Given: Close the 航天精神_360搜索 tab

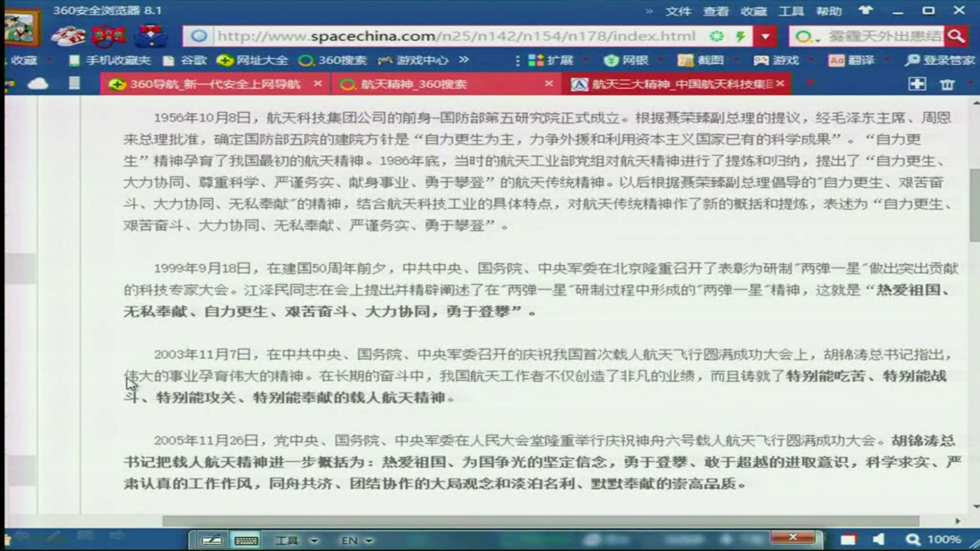Looking at the screenshot, I should coord(549,83).
